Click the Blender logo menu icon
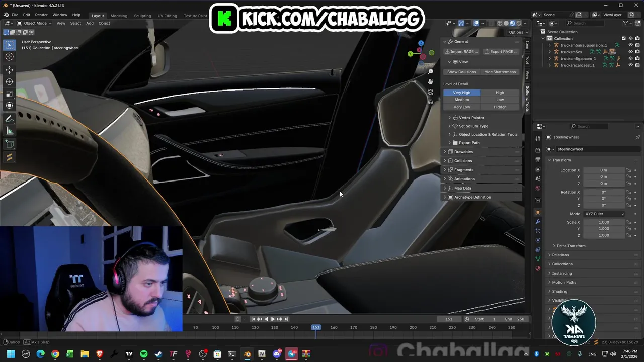This screenshot has width=644, height=362. tap(6, 15)
